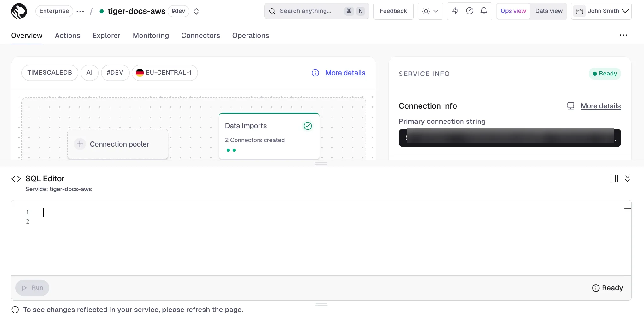Click the handle between the overview and SQL Editor
This screenshot has width=644, height=319.
321,163
